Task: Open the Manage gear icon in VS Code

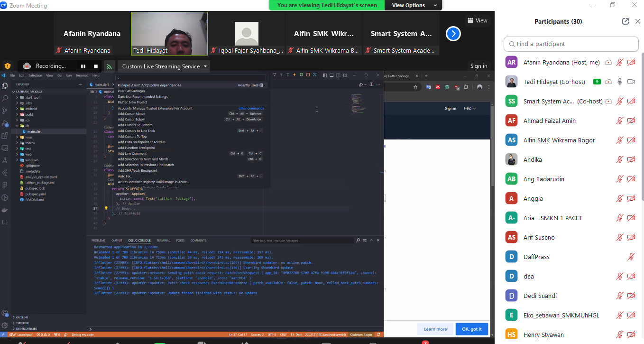Action: (x=5, y=325)
